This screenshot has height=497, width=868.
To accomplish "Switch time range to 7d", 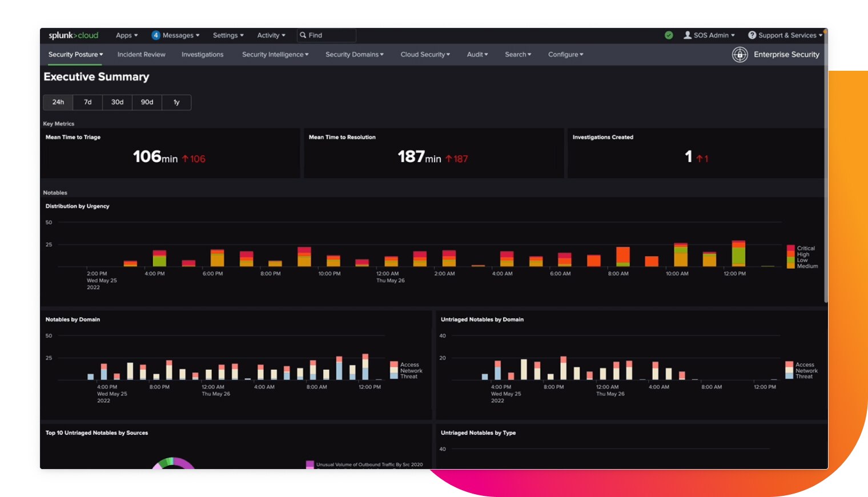I will [x=87, y=102].
